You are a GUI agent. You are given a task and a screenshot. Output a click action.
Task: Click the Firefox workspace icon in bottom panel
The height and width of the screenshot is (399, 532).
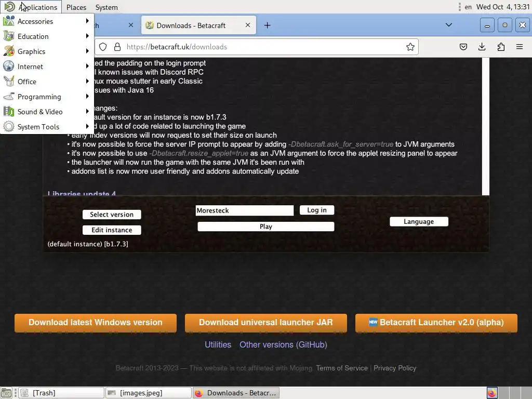[x=493, y=393]
